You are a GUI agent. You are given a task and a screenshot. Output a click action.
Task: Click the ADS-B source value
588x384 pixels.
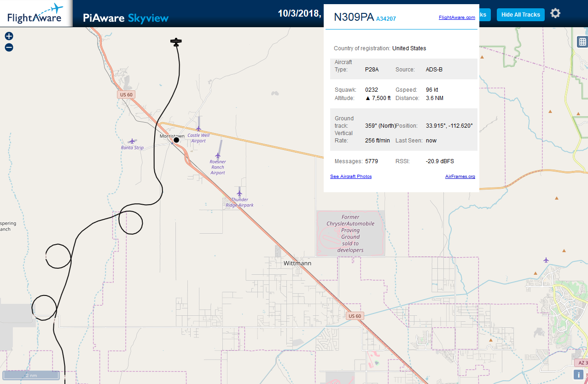[x=434, y=70]
